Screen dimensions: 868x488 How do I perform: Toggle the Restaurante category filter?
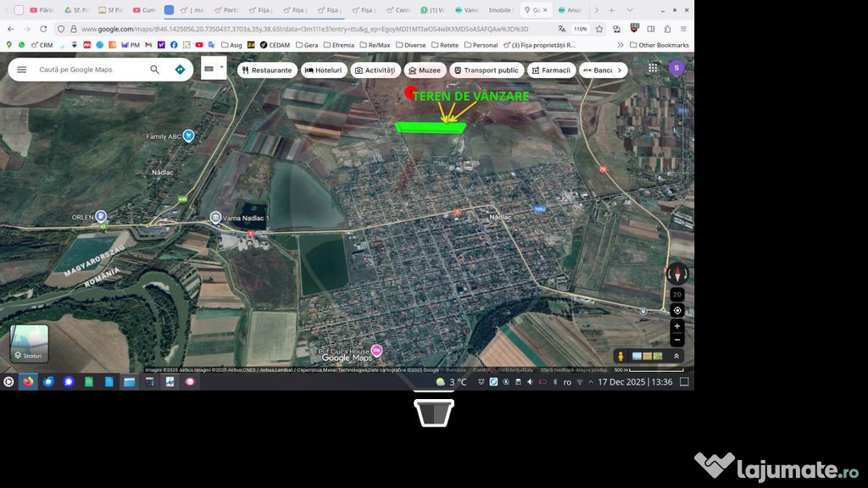coord(267,70)
